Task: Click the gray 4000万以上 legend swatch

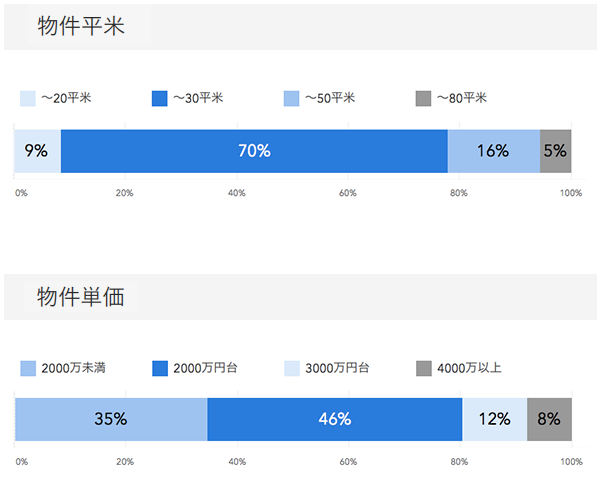Action: pos(423,368)
